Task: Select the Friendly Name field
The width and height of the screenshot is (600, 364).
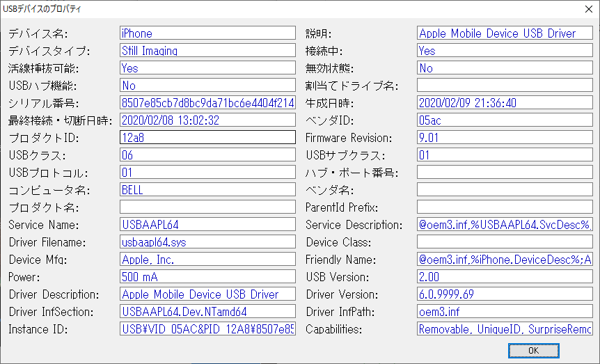Action: tap(505, 259)
